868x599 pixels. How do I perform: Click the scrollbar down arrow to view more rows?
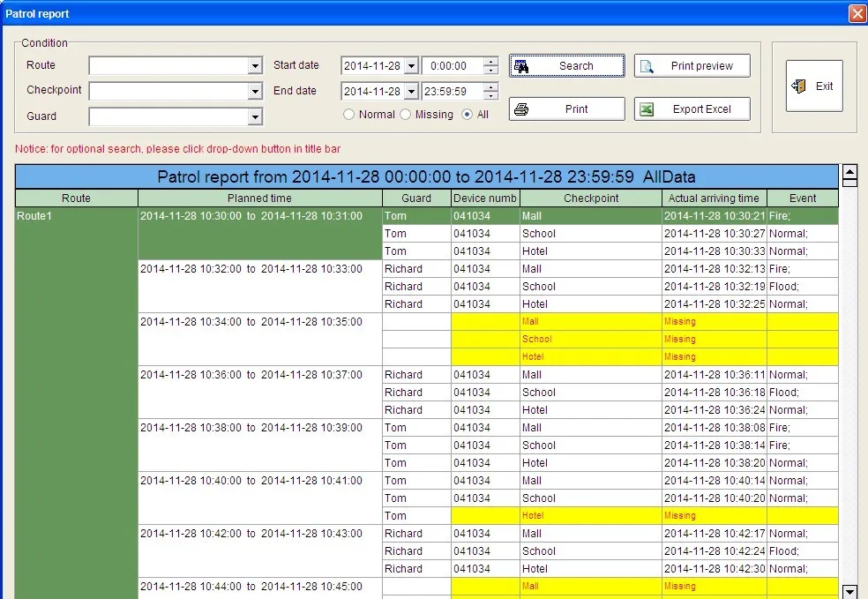(849, 591)
